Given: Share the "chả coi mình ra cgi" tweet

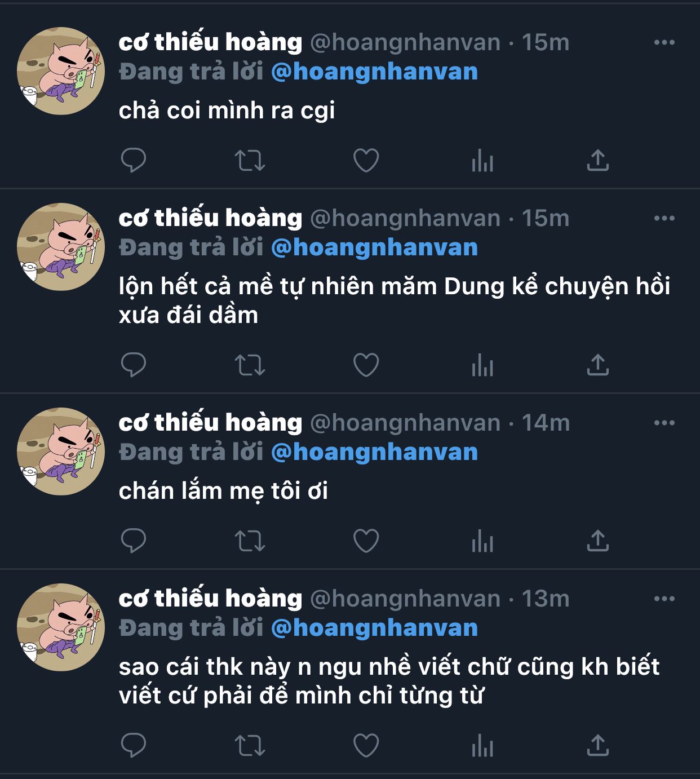Looking at the screenshot, I should pyautogui.click(x=598, y=161).
